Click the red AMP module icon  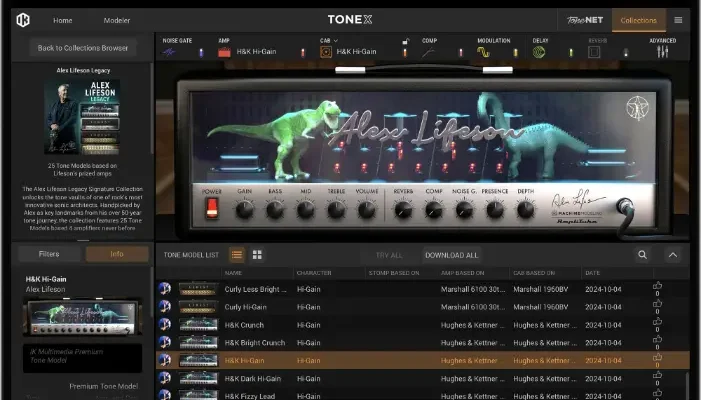point(225,52)
